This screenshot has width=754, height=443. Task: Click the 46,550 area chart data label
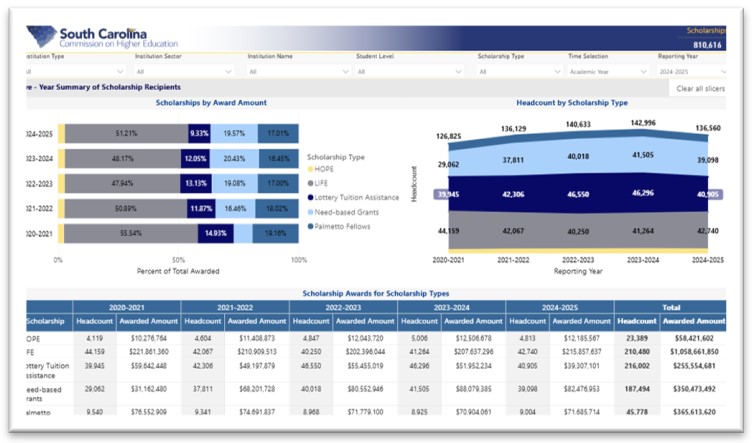click(x=578, y=194)
